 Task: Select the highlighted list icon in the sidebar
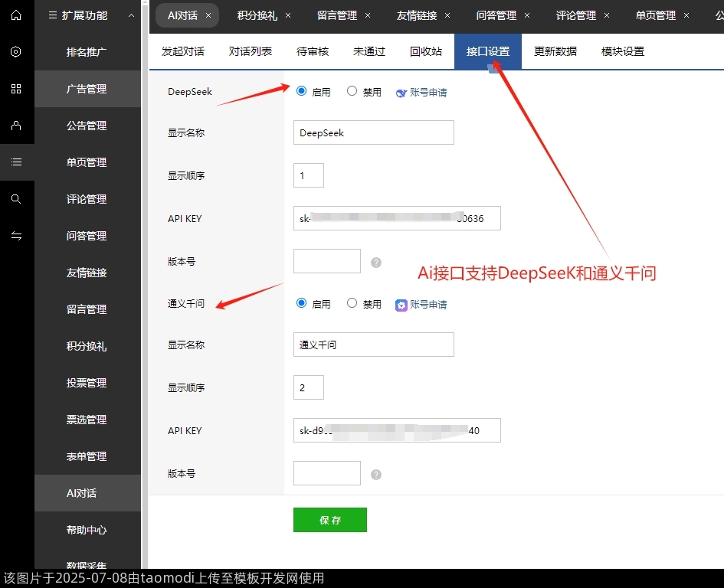(17, 162)
